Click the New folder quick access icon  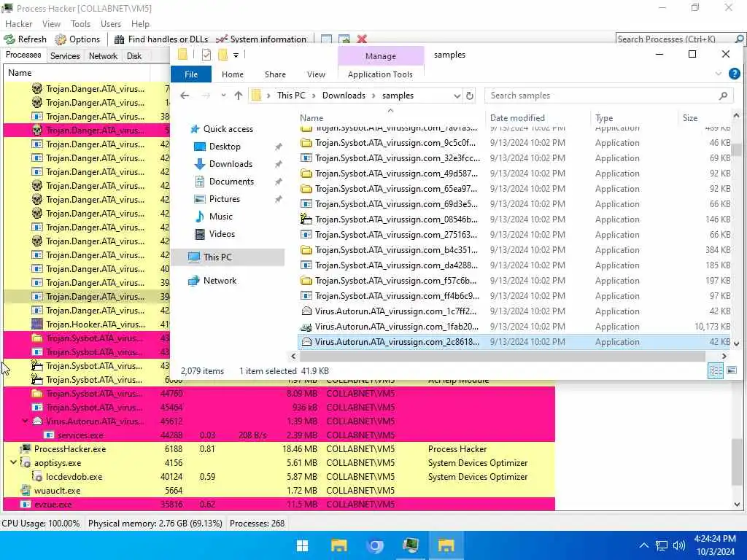pos(222,55)
